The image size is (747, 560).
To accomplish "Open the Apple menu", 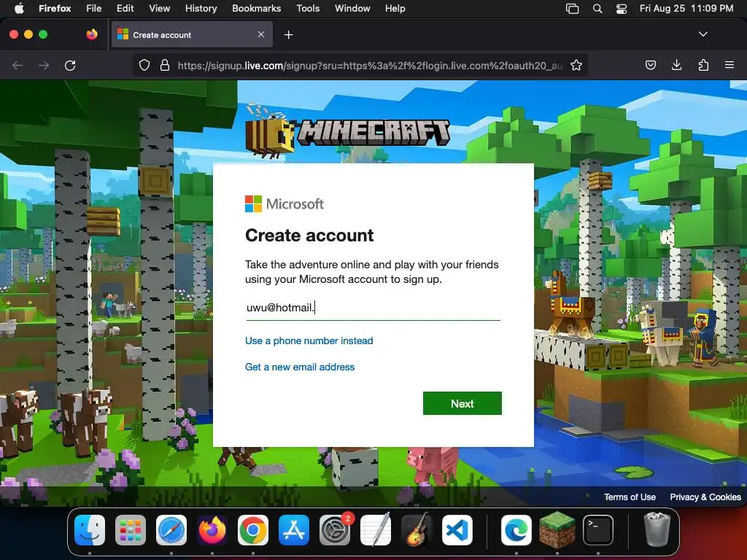I will (19, 9).
